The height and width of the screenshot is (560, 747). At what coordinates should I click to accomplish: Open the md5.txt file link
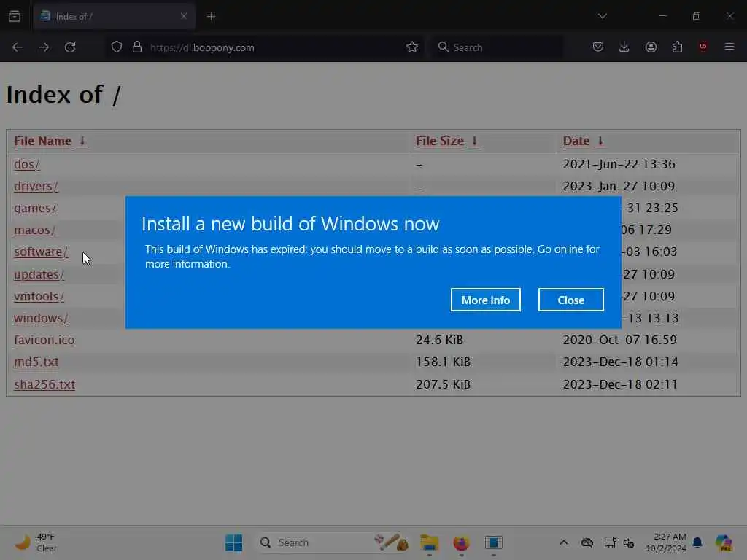point(36,362)
